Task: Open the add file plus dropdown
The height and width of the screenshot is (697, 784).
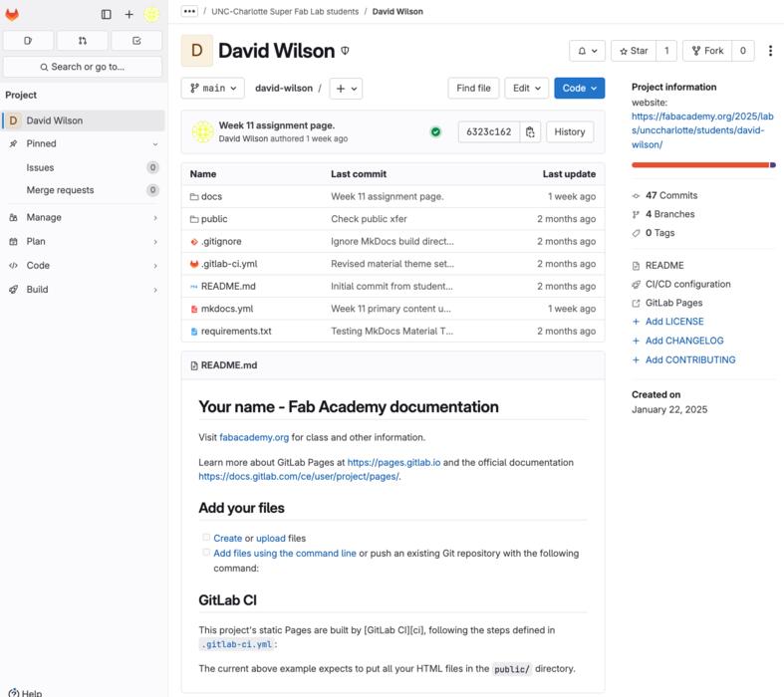Action: click(x=346, y=89)
